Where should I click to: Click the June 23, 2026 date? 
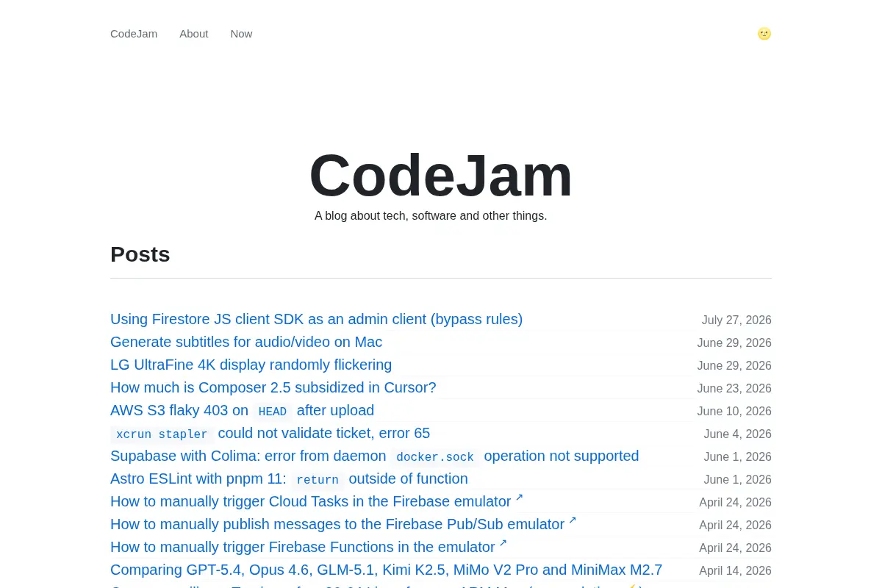pyautogui.click(x=734, y=389)
